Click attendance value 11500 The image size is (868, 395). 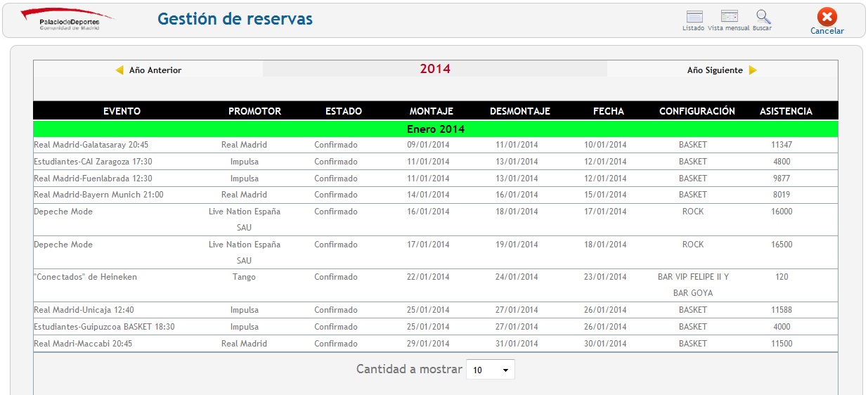(782, 344)
